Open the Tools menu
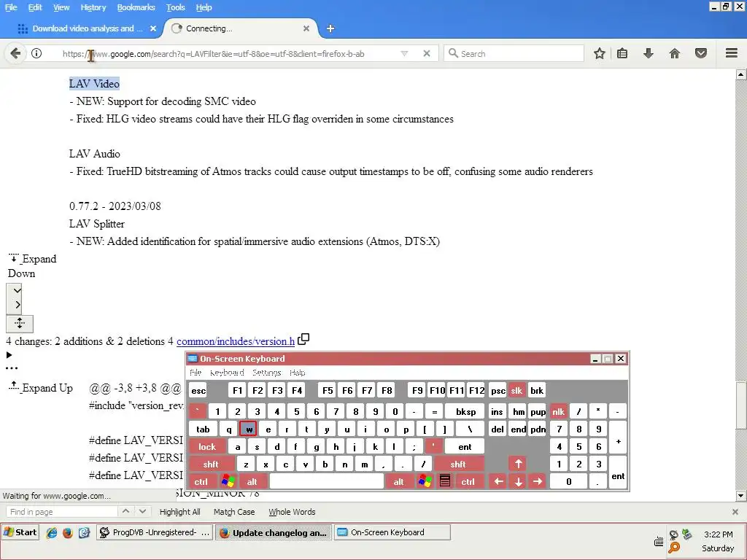The width and height of the screenshot is (747, 560). [175, 7]
